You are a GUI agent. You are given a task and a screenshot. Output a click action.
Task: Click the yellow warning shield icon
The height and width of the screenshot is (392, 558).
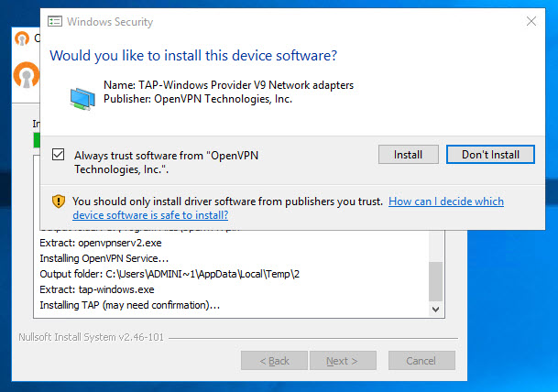[59, 201]
